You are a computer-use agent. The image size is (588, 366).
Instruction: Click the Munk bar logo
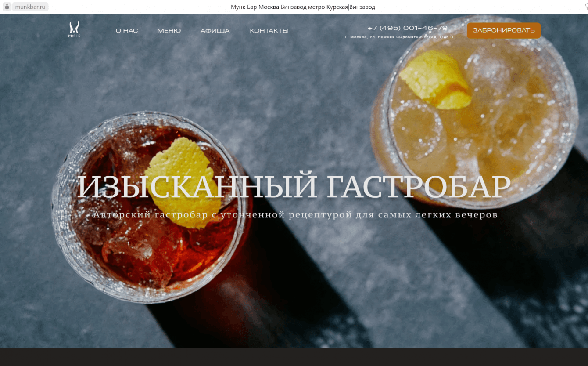(74, 29)
